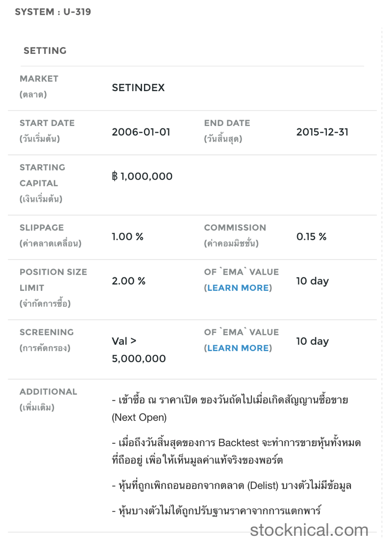The width and height of the screenshot is (392, 550).
Task: Click the start date 2006-01-01
Action: click(141, 132)
